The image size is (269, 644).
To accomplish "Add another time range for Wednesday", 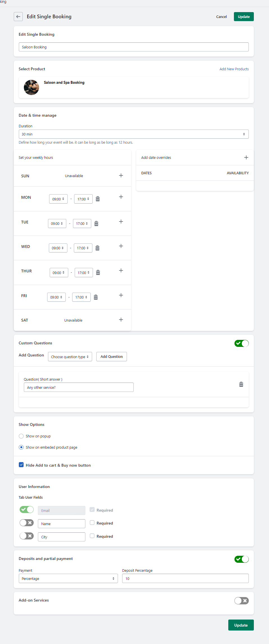I will pos(121,246).
